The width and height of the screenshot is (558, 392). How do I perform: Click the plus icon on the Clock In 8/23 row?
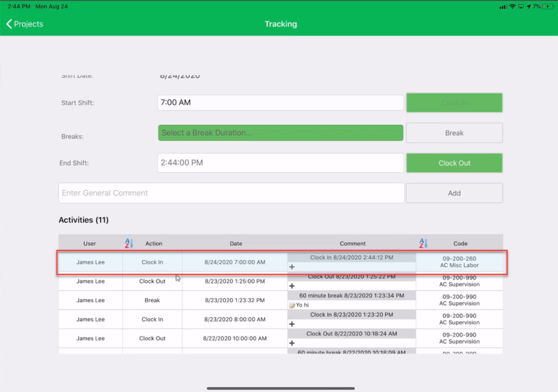(x=292, y=324)
